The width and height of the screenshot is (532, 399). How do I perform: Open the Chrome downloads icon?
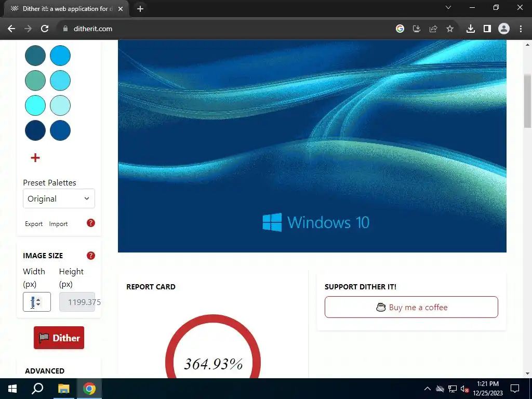tap(471, 29)
